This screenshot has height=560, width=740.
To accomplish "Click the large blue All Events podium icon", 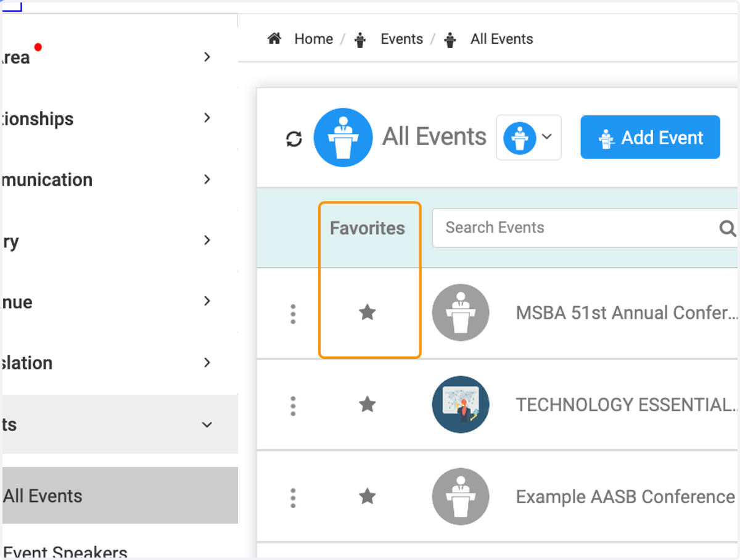I will pyautogui.click(x=343, y=138).
